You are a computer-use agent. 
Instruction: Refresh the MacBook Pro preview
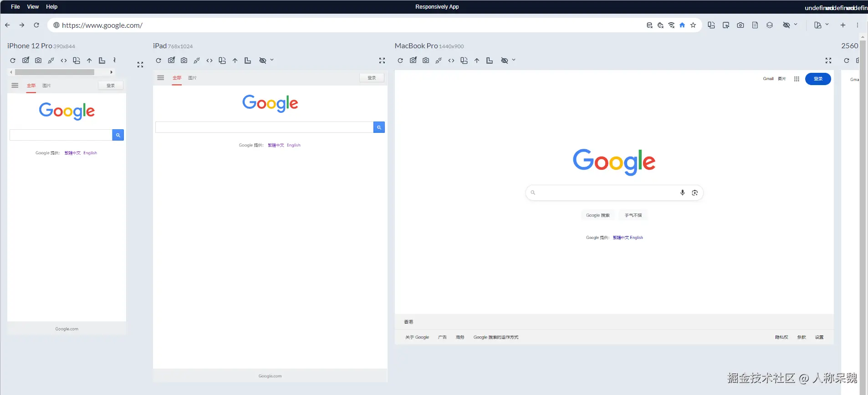(400, 61)
